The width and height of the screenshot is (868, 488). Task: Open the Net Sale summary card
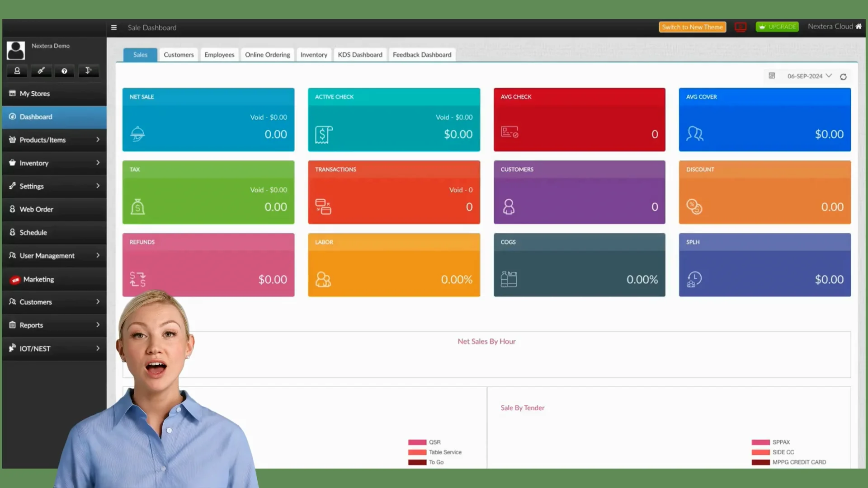(208, 120)
